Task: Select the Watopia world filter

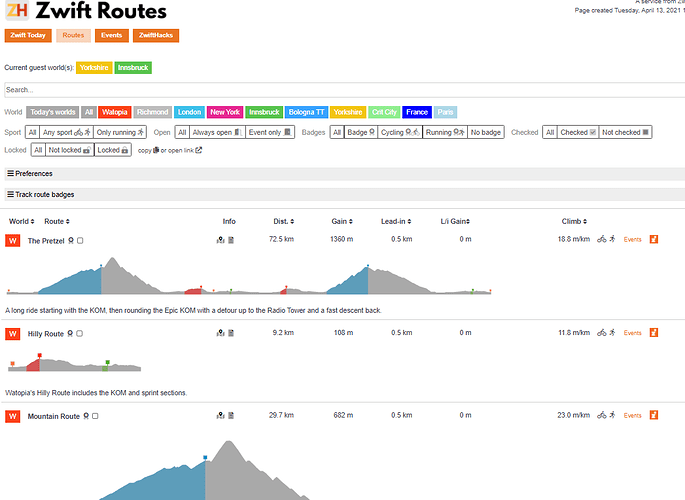Action: coord(114,112)
